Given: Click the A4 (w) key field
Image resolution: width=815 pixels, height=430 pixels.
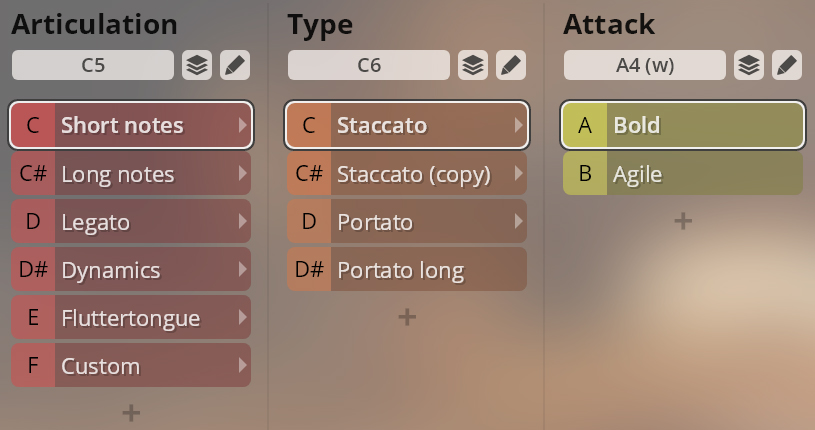Looking at the screenshot, I should coord(645,66).
